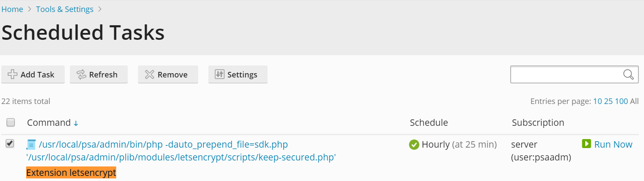Open Tools & Settings breadcrumb
644x181 pixels.
(x=65, y=9)
